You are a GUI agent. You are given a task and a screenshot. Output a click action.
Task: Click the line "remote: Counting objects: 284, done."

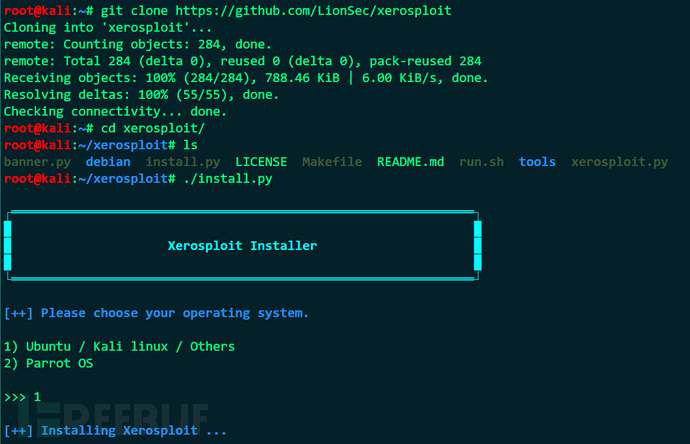137,44
